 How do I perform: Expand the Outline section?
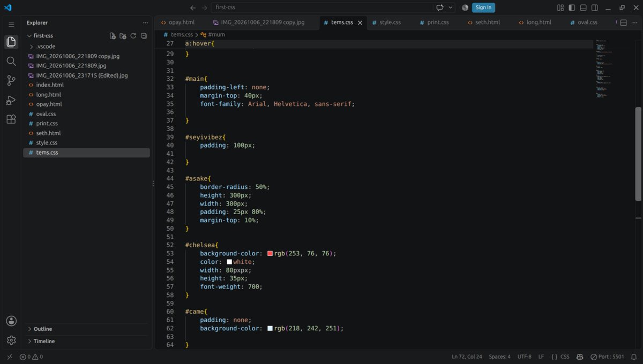pyautogui.click(x=43, y=329)
